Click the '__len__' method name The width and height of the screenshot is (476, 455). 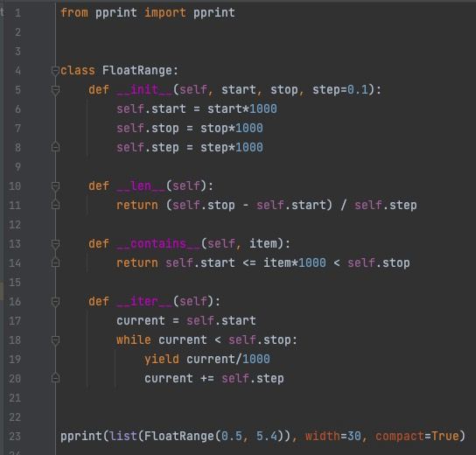point(141,185)
